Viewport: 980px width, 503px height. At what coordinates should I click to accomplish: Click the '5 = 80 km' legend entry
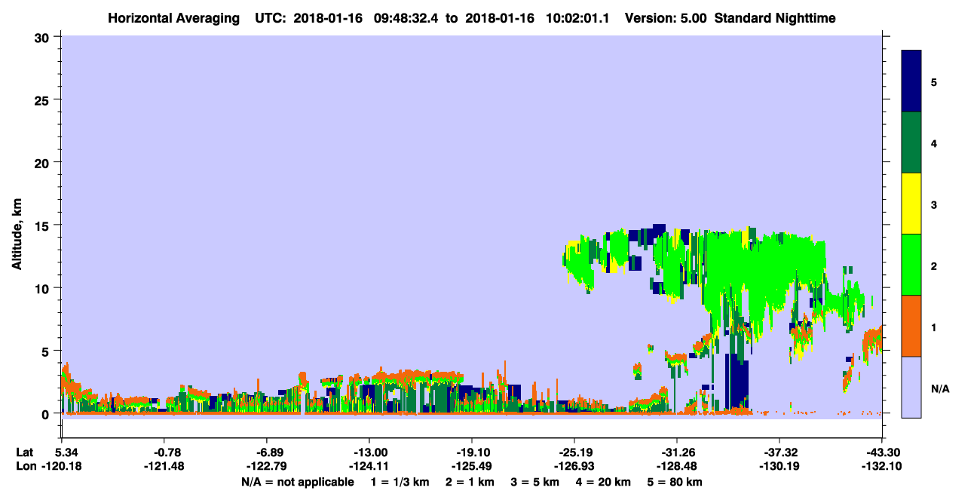coord(674,482)
